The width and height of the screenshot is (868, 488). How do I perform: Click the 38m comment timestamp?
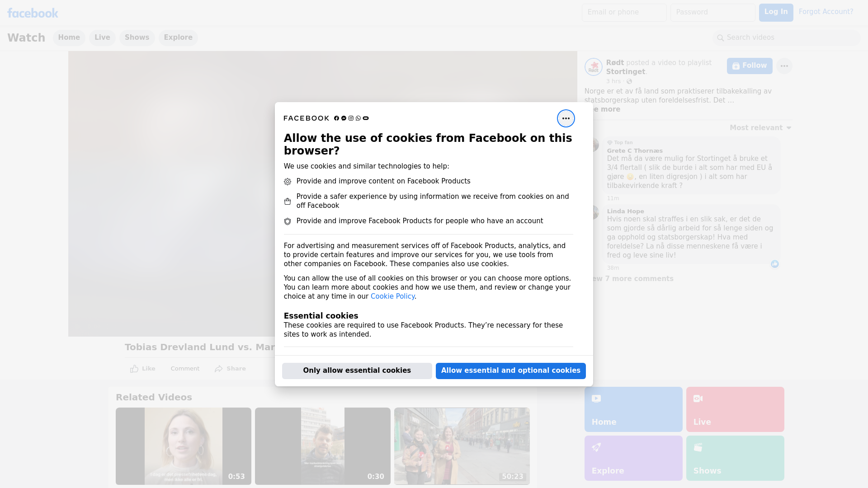(613, 268)
